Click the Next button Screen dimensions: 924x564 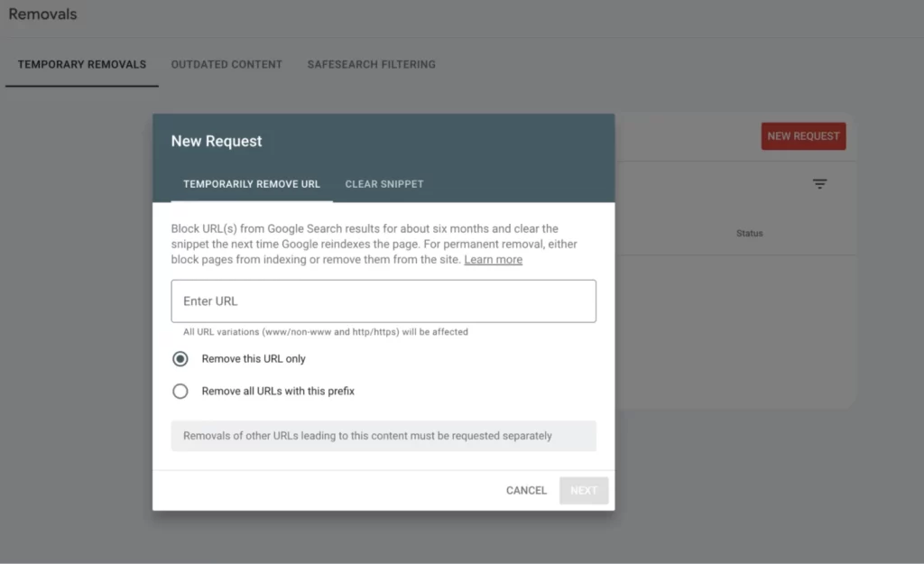tap(584, 491)
